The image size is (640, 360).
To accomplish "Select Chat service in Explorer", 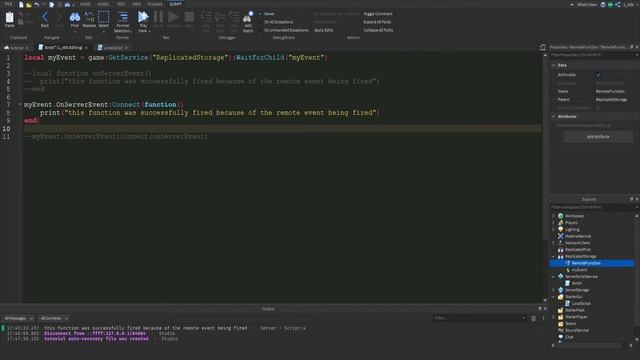I will [x=569, y=337].
